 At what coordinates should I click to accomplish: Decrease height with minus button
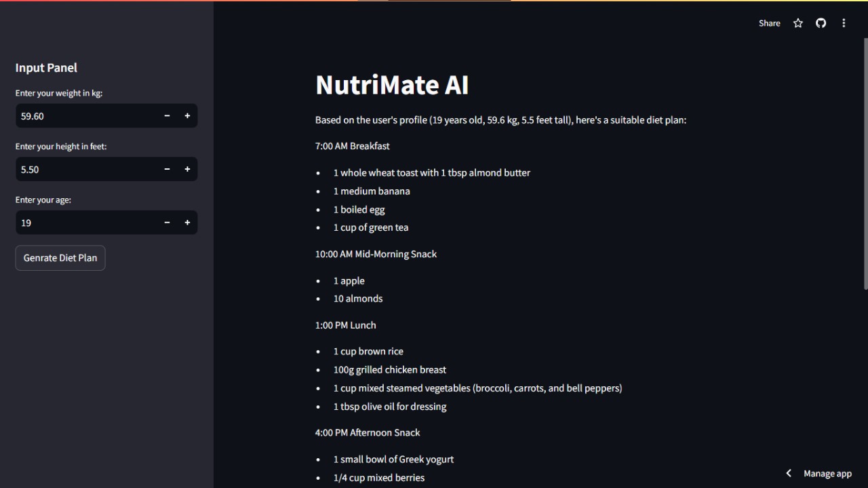(x=167, y=169)
